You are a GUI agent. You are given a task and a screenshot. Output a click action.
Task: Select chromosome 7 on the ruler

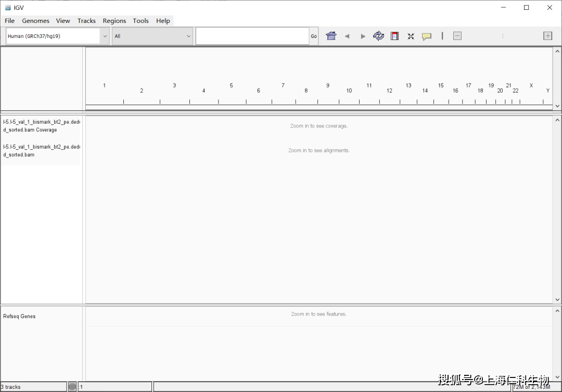[x=283, y=86]
